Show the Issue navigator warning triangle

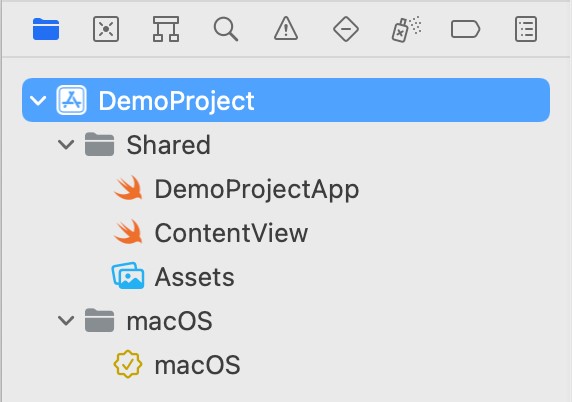click(286, 28)
